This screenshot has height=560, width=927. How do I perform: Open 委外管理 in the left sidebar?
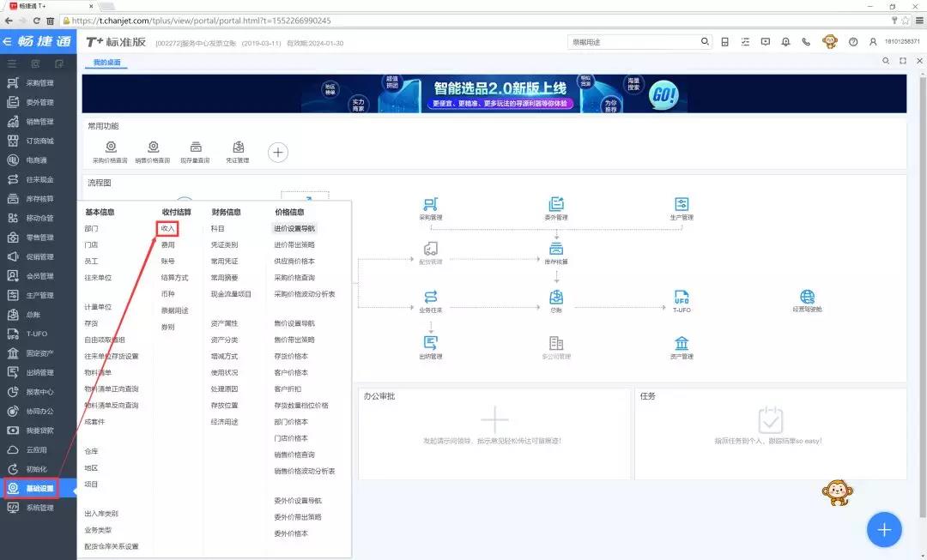[x=39, y=103]
